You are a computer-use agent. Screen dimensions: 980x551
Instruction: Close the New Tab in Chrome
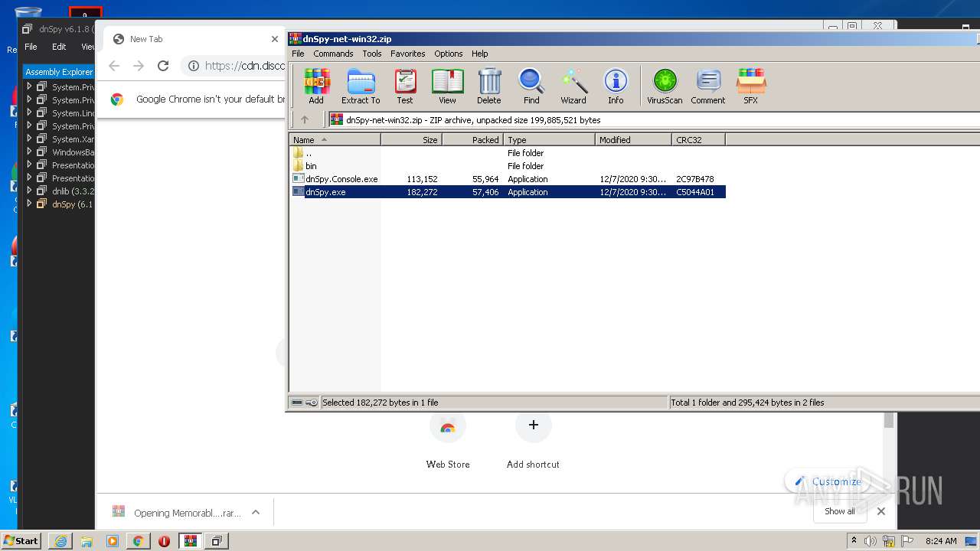[x=275, y=39]
